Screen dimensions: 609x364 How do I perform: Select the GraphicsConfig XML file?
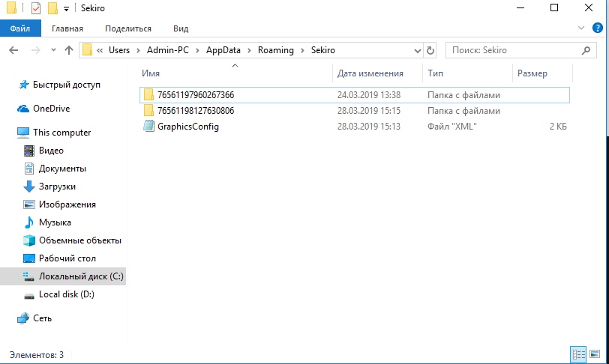tap(355, 127)
